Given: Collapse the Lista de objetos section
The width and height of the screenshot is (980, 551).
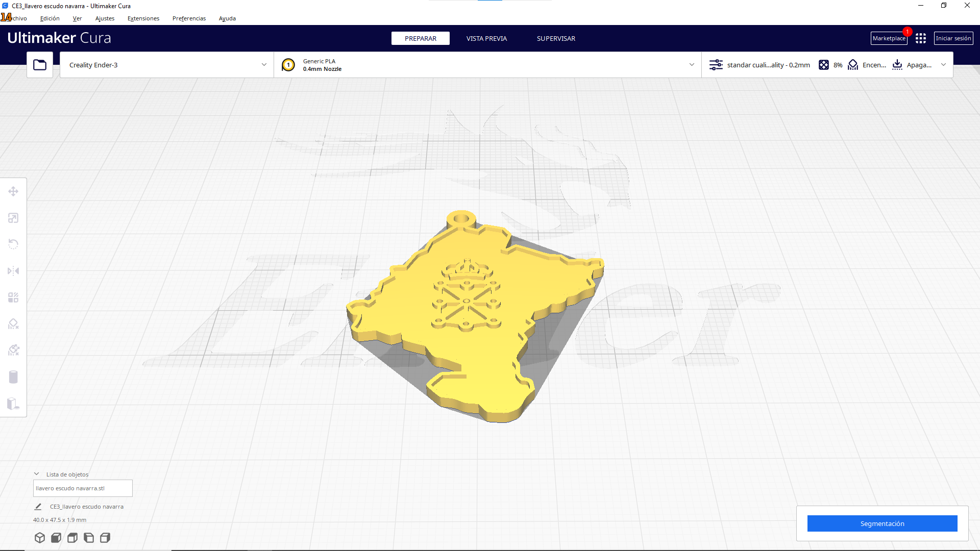Looking at the screenshot, I should 37,474.
